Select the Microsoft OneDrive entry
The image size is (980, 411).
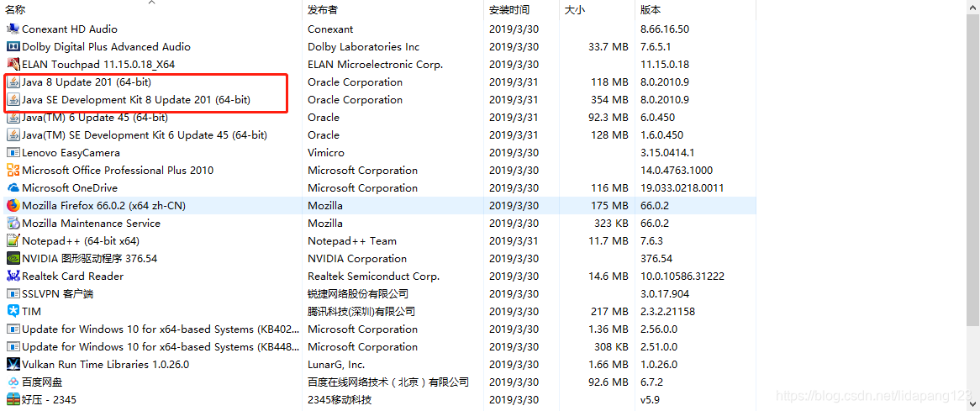click(x=70, y=187)
